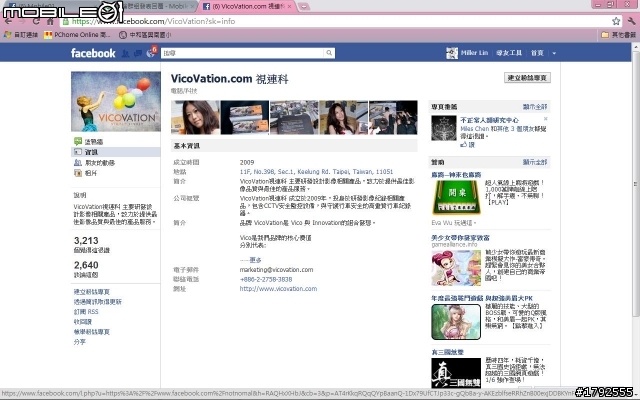The image size is (640, 400).
Task: Expand the account dropdown arrow in header
Action: (554, 53)
